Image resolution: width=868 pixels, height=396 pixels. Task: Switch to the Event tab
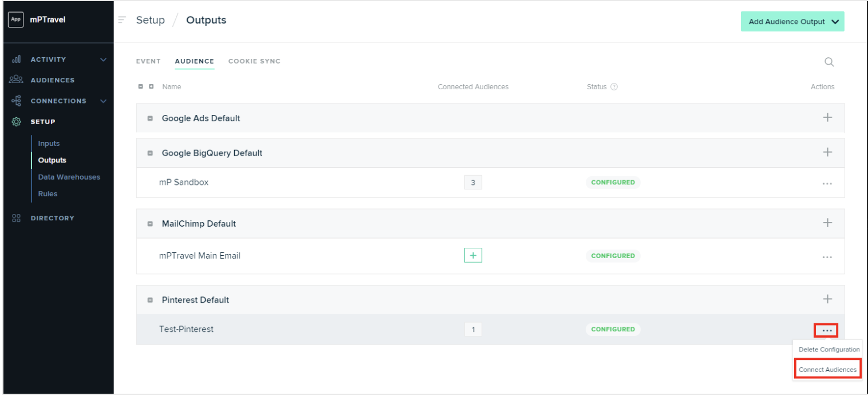(x=148, y=61)
